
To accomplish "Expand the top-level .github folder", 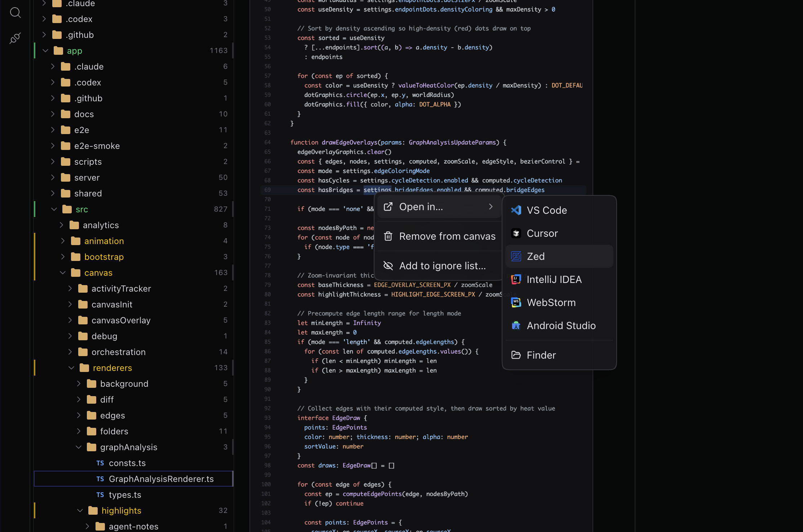I will [44, 35].
